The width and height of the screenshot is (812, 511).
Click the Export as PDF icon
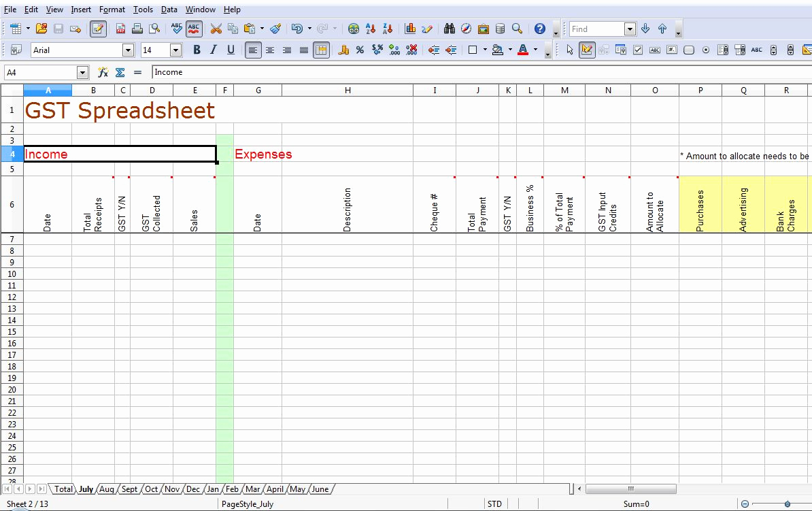click(120, 29)
